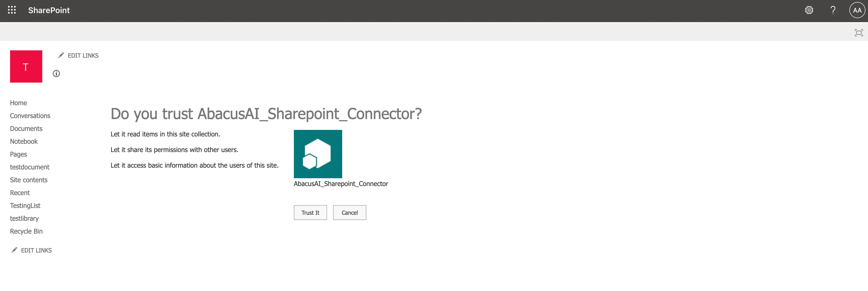The image size is (868, 291).
Task: Click the site information info icon
Action: pos(56,74)
